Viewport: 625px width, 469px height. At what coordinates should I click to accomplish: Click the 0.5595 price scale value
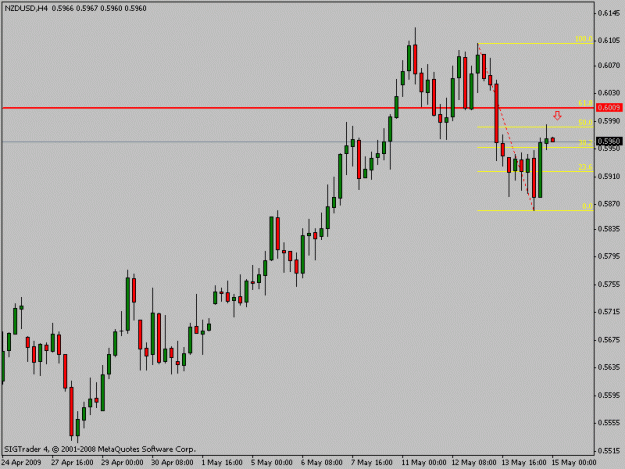click(609, 395)
